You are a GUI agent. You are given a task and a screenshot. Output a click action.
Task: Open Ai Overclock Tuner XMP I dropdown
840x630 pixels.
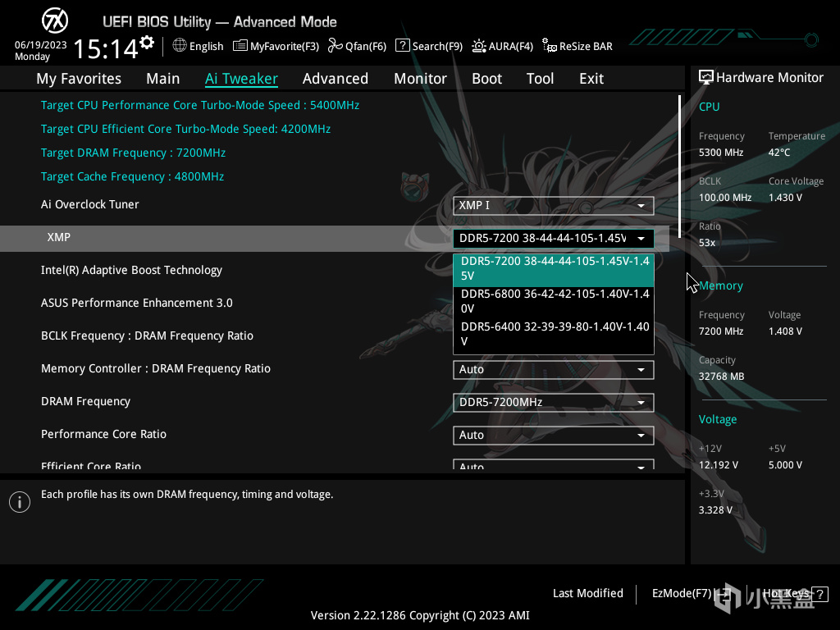point(554,206)
